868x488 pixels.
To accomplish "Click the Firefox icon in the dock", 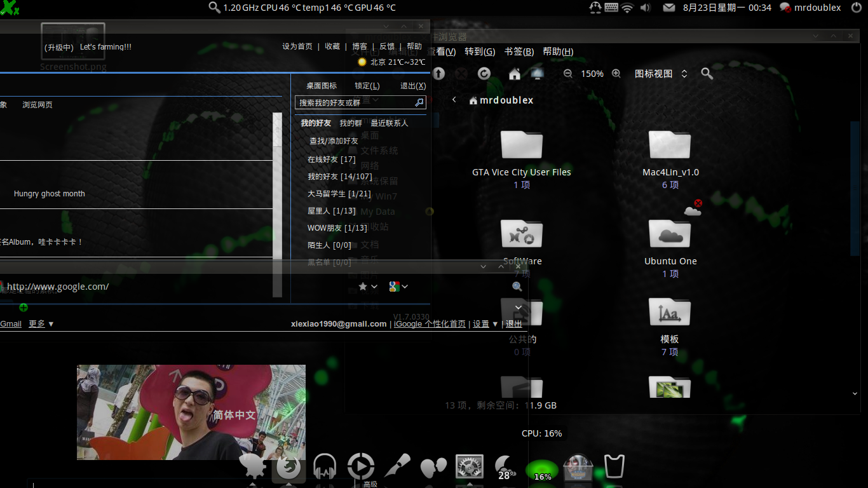I will click(x=289, y=468).
